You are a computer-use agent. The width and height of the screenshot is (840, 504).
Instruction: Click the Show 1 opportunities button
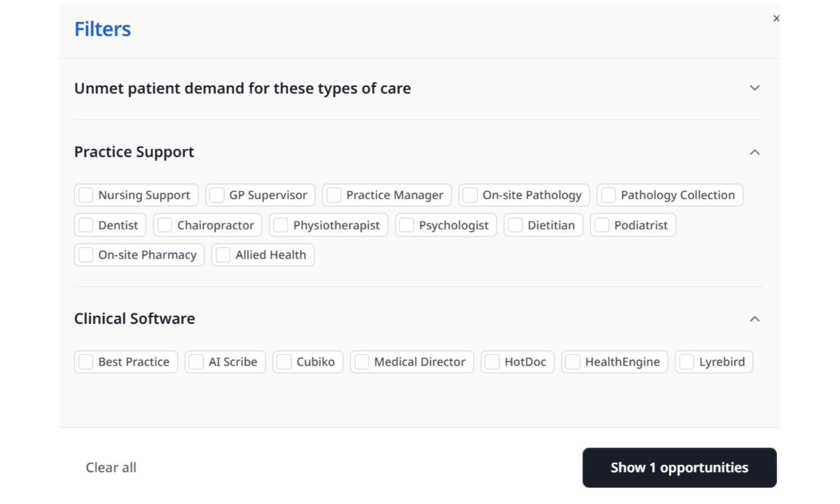pyautogui.click(x=679, y=468)
